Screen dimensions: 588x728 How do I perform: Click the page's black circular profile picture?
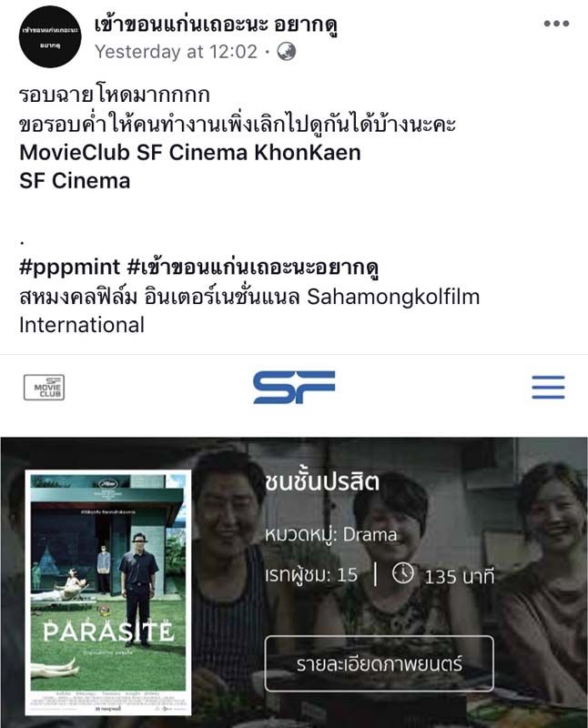(x=50, y=37)
